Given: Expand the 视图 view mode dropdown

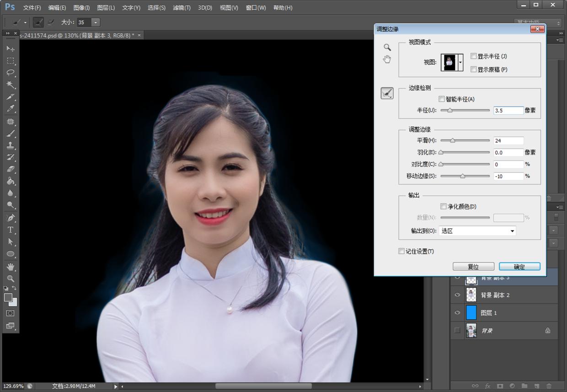Looking at the screenshot, I should pyautogui.click(x=460, y=62).
